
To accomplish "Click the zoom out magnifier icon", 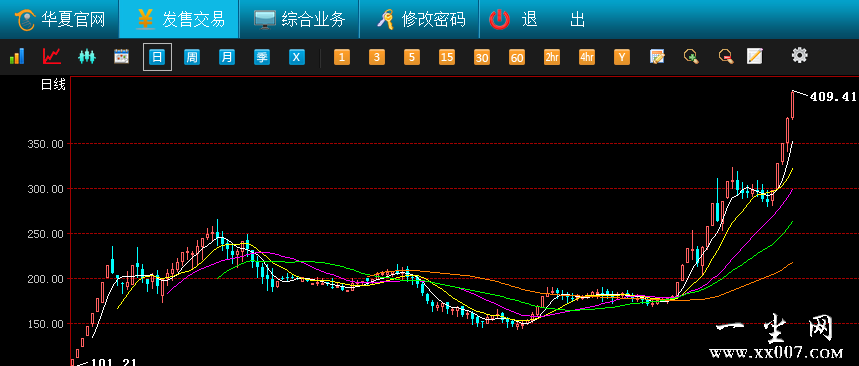I will 726,56.
